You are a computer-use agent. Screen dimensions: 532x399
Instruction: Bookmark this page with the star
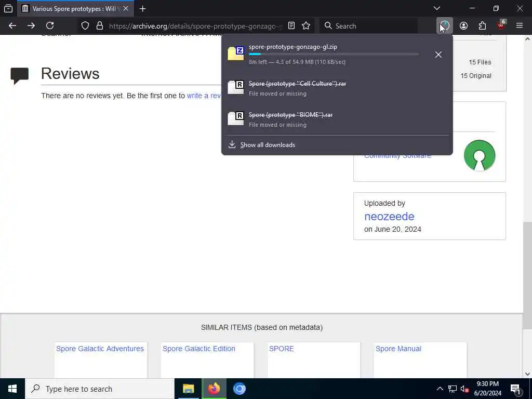(305, 26)
